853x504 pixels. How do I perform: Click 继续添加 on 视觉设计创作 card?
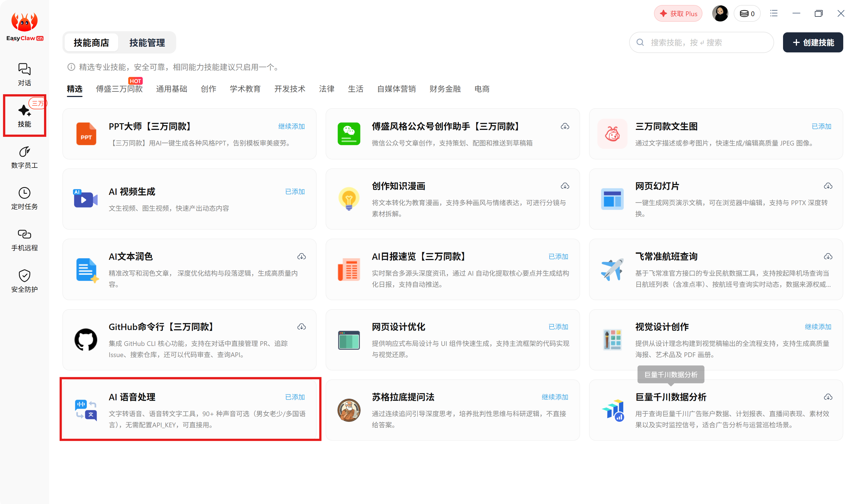818,327
